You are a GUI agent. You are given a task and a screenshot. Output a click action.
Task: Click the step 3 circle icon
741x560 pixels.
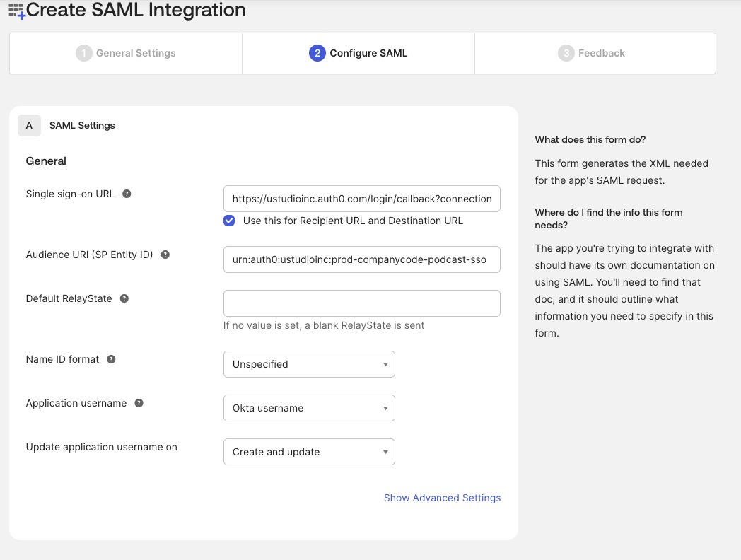pos(566,53)
